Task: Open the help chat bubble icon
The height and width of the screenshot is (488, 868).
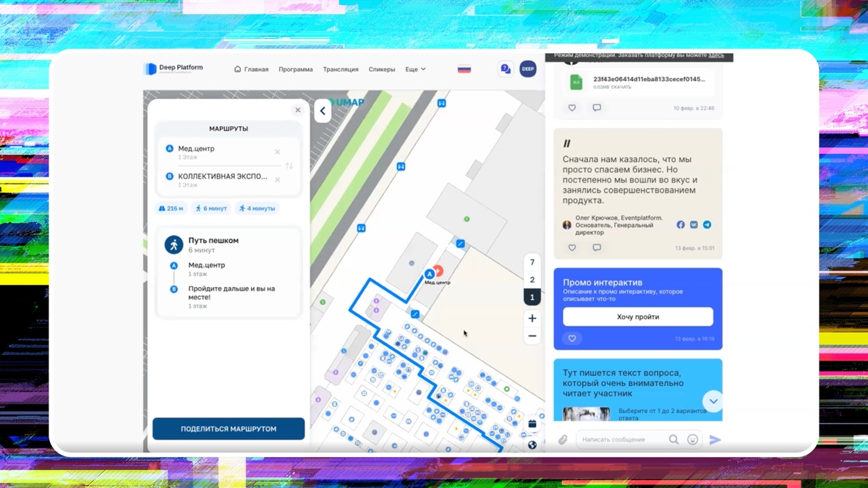Action: pos(506,69)
